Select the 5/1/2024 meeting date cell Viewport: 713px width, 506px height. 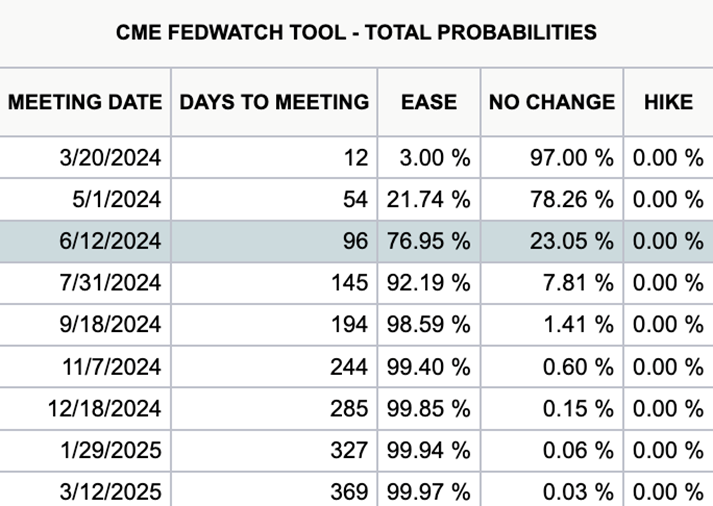(85, 200)
